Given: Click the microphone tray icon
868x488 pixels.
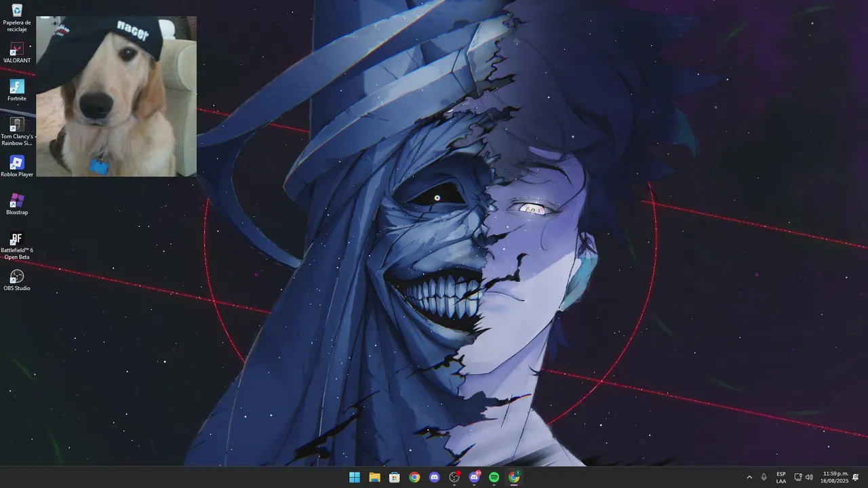Looking at the screenshot, I should pos(764,477).
